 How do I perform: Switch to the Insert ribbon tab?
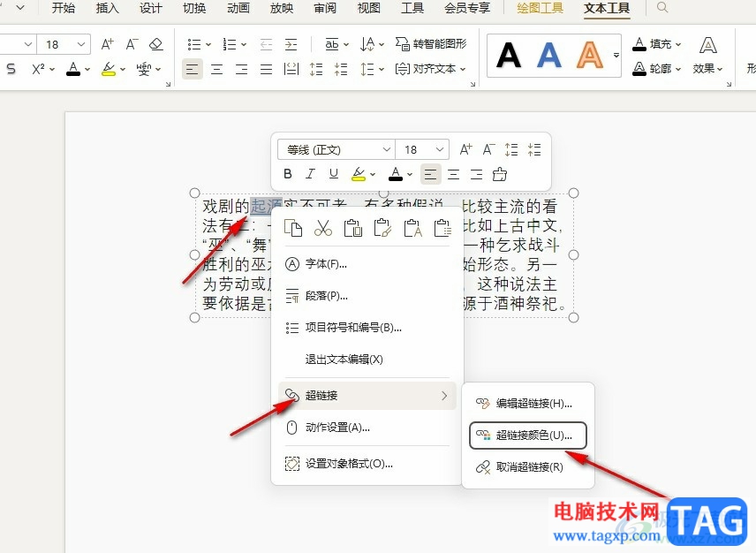click(x=107, y=8)
